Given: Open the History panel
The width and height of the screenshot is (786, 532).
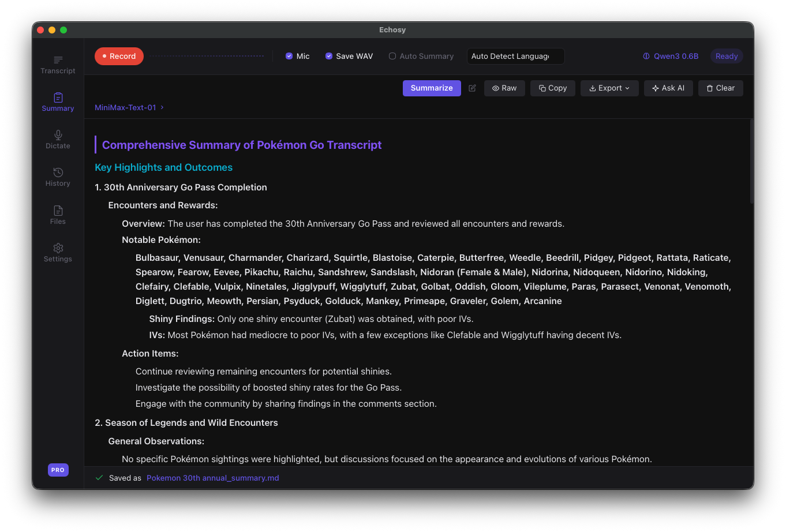Looking at the screenshot, I should 58,177.
